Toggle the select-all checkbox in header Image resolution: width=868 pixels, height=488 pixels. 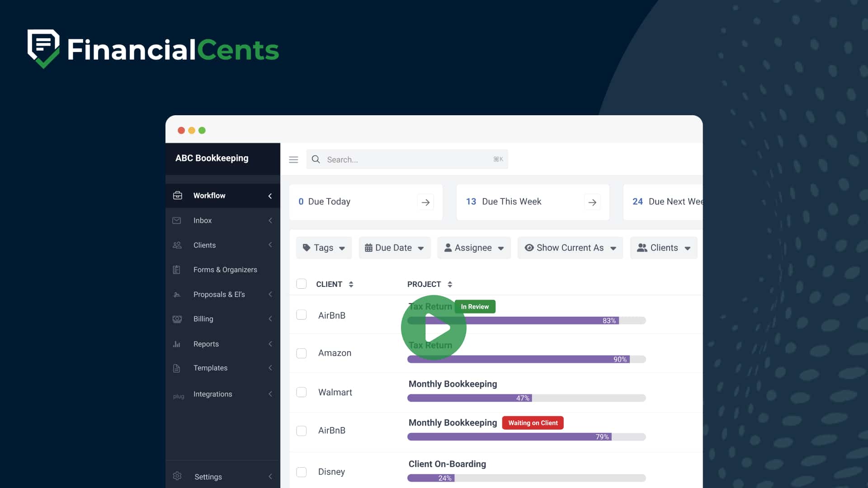(302, 284)
